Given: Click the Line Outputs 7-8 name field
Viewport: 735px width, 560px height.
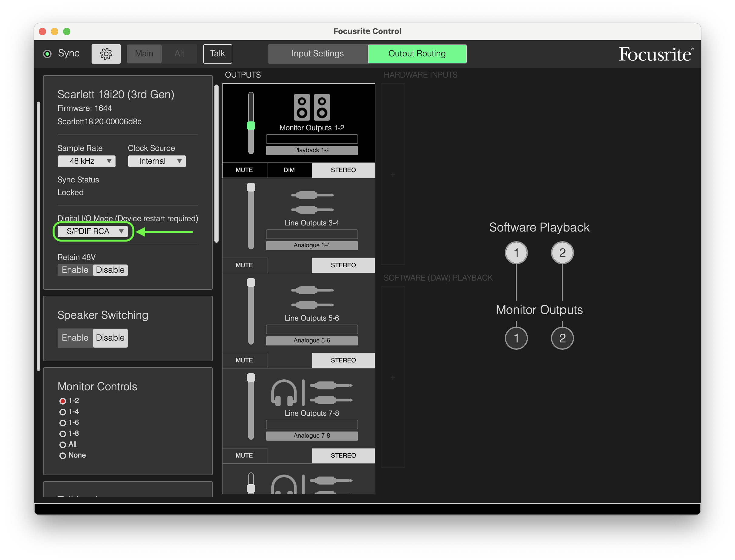Looking at the screenshot, I should (312, 424).
